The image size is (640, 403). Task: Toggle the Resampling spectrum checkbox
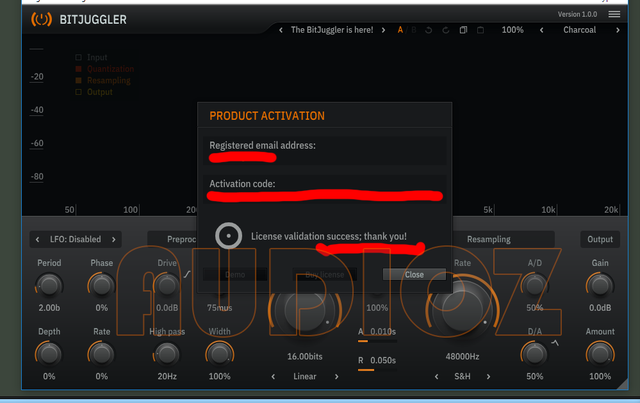tap(79, 80)
